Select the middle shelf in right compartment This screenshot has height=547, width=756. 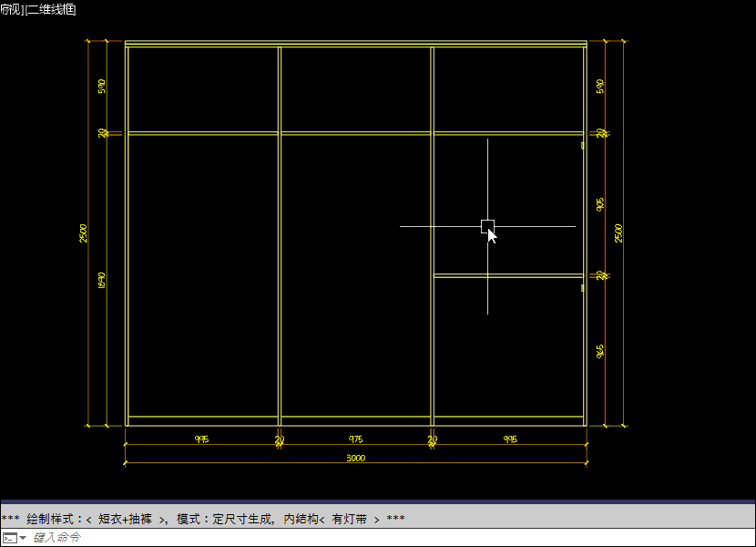pos(507,274)
